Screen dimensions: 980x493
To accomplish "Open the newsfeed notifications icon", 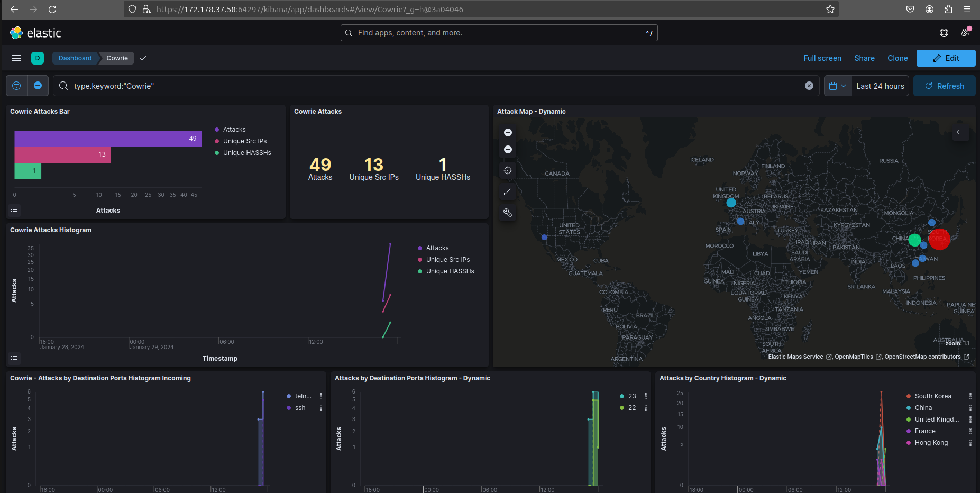I will tap(965, 33).
